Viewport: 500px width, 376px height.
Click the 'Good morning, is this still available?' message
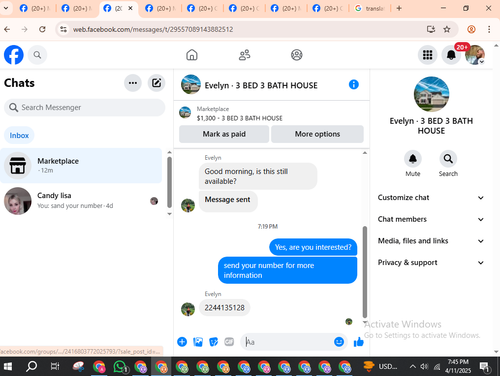click(x=258, y=176)
